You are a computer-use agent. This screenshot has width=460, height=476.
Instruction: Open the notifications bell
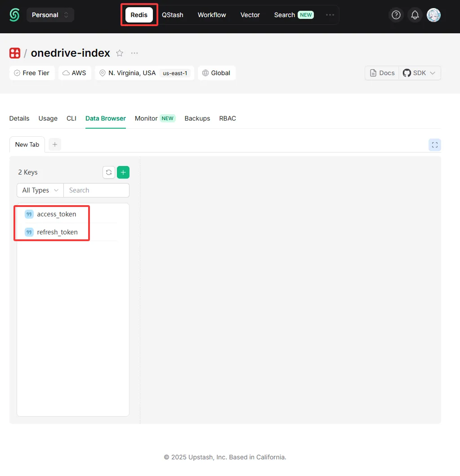pyautogui.click(x=415, y=15)
